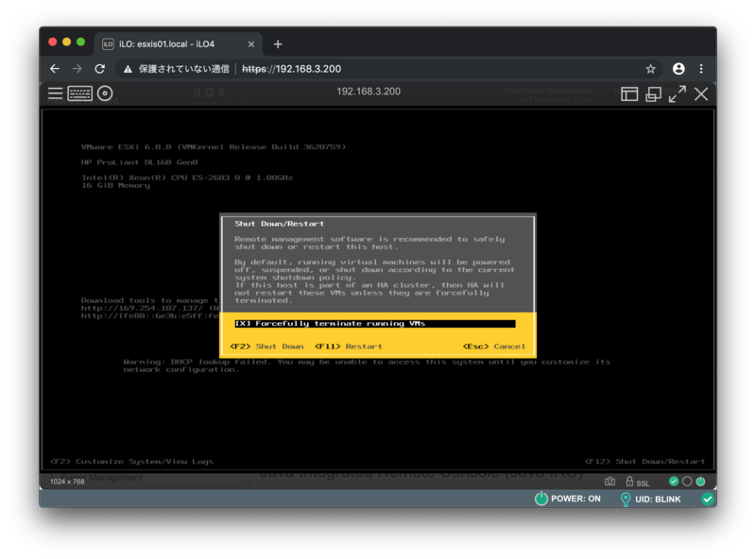This screenshot has width=756, height=559.
Task: Click the SSL lock icon
Action: tap(629, 482)
